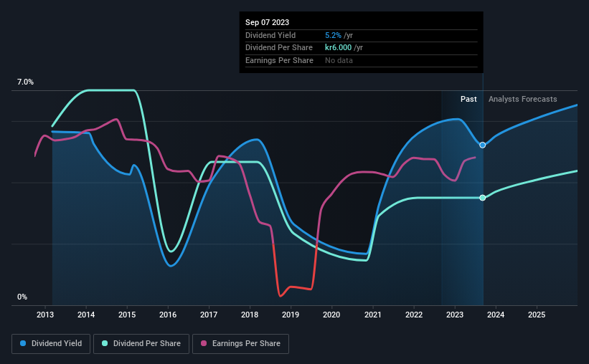Click the Earnings Per Share row label in tooltip
The height and width of the screenshot is (364, 589).
[279, 60]
